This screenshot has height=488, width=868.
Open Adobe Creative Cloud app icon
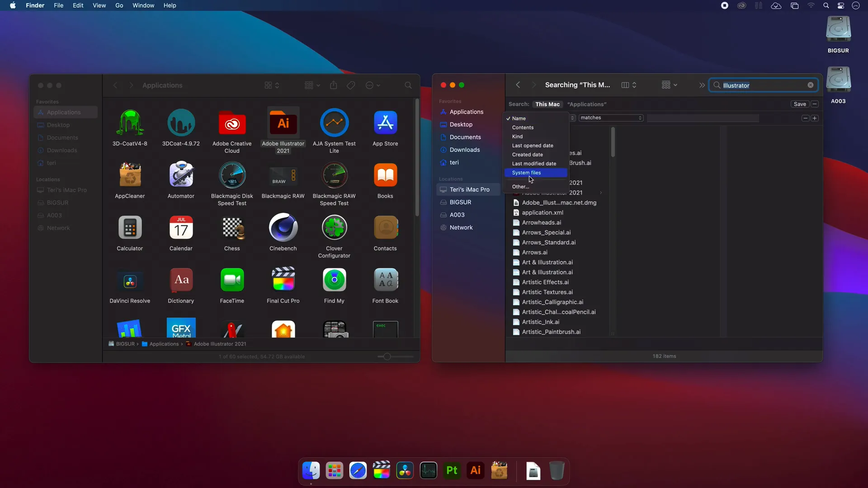(232, 123)
